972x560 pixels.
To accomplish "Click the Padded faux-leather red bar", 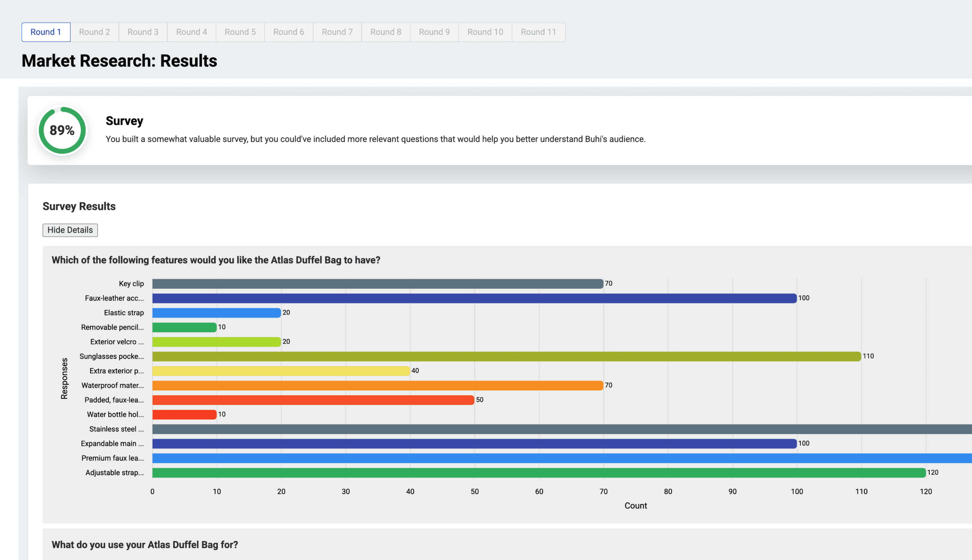I will [313, 400].
